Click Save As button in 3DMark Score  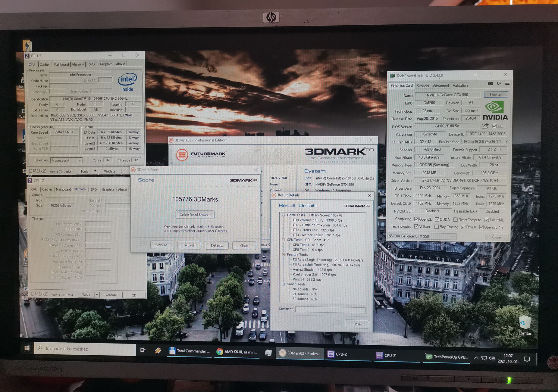coord(163,245)
